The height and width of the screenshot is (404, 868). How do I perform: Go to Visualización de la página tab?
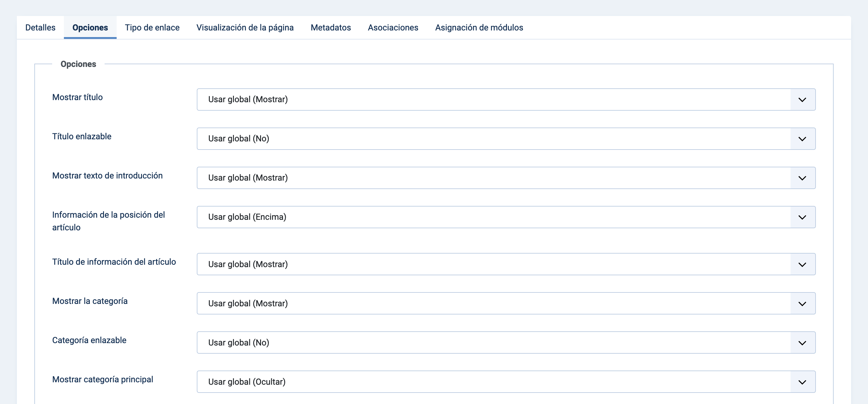tap(245, 28)
